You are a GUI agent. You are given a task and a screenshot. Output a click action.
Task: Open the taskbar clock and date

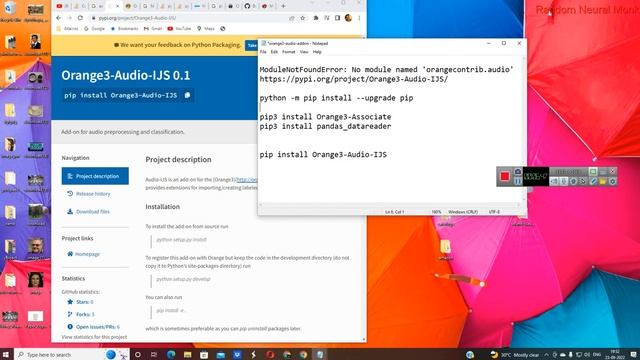click(x=616, y=354)
